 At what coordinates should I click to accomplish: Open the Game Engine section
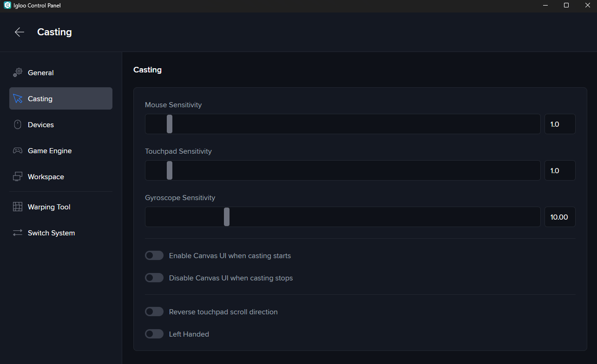pyautogui.click(x=50, y=151)
